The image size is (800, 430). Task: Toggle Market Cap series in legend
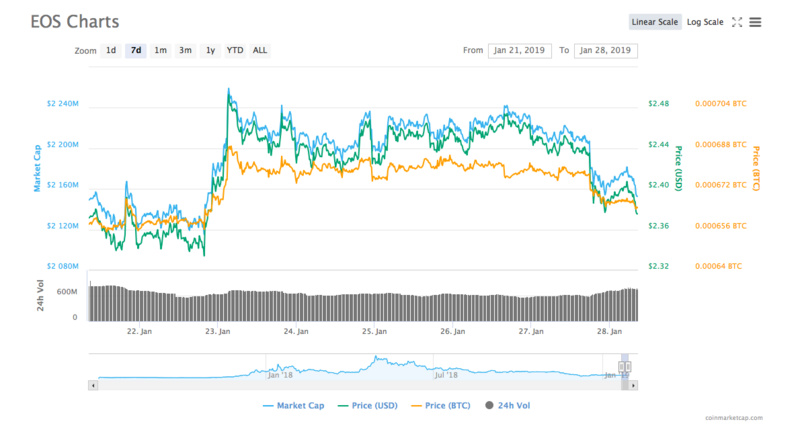tap(293, 406)
